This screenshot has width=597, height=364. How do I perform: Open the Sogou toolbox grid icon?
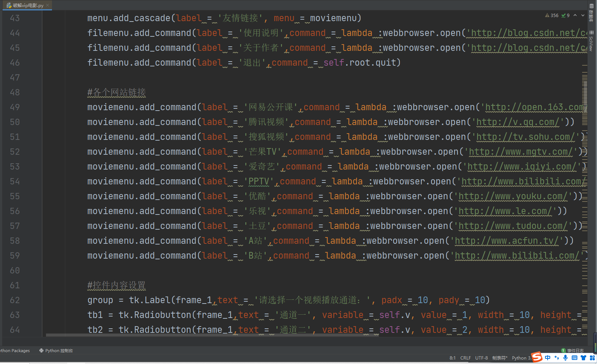point(592,358)
